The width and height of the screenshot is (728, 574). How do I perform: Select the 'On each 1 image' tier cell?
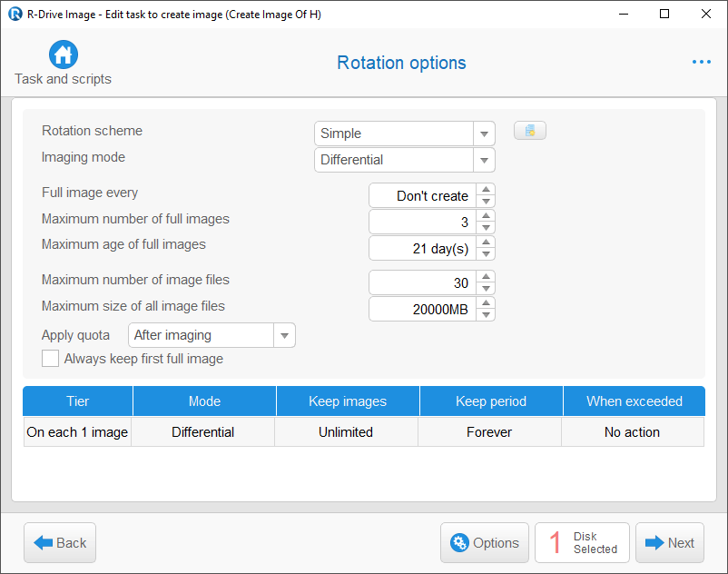coord(77,432)
